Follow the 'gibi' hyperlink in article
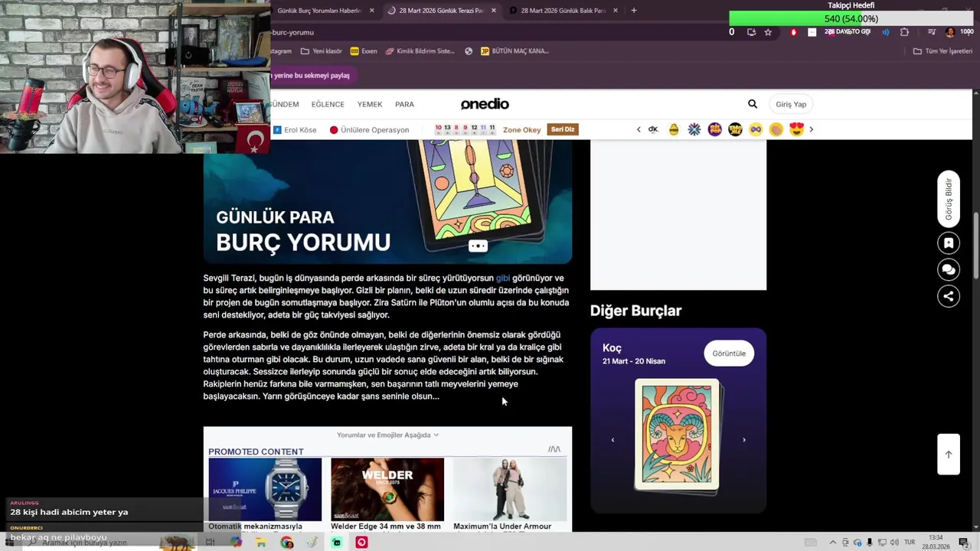 [503, 278]
